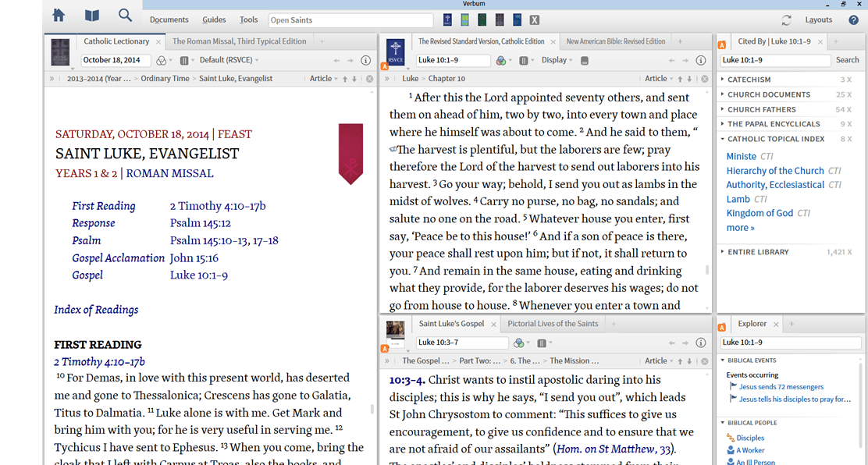Open visual filters in RSVCE panel
Image resolution: width=868 pixels, height=465 pixels.
[x=503, y=60]
